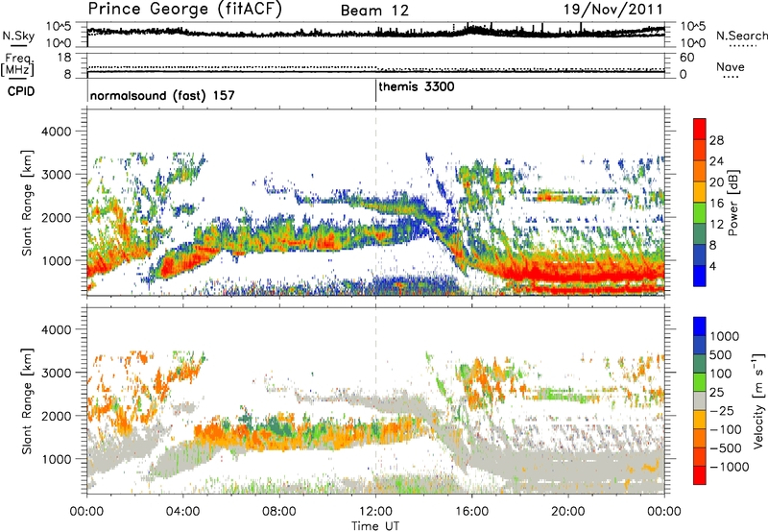Click the red -1000 m/s velocity swatch
This screenshot has width=768, height=532.
(700, 475)
